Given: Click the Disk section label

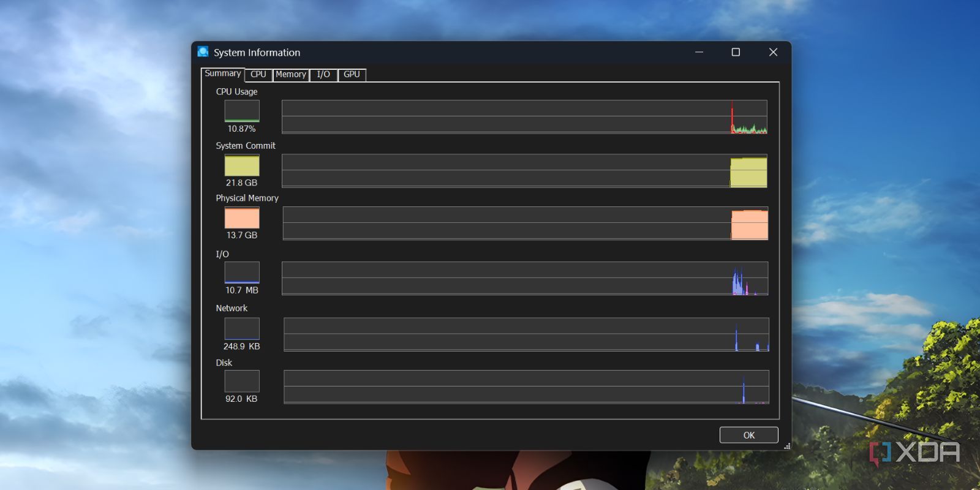Looking at the screenshot, I should 224,363.
